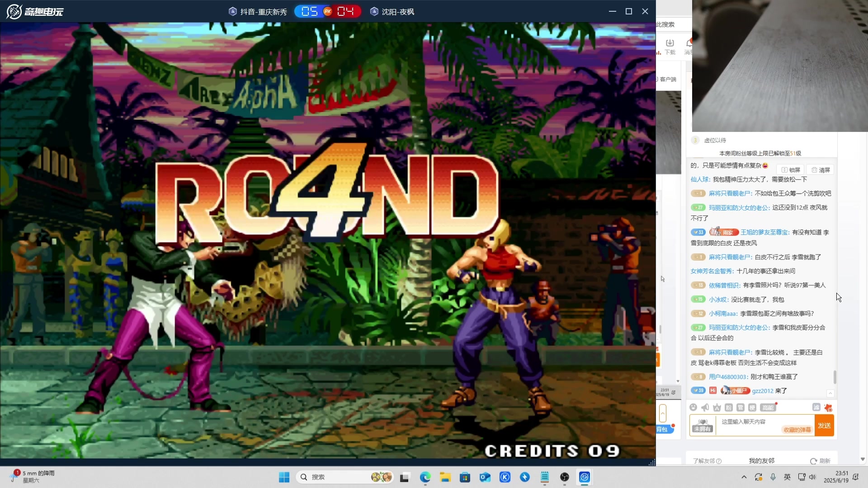Open the blue K app on taskbar
868x488 pixels.
coord(505,477)
